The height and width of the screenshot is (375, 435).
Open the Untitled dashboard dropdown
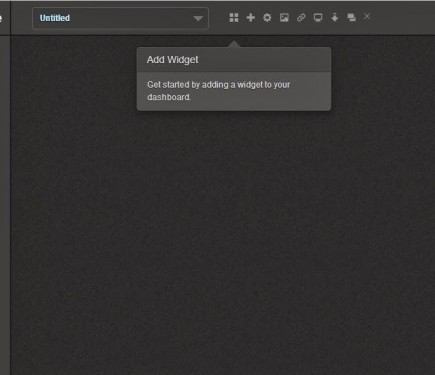(120, 18)
